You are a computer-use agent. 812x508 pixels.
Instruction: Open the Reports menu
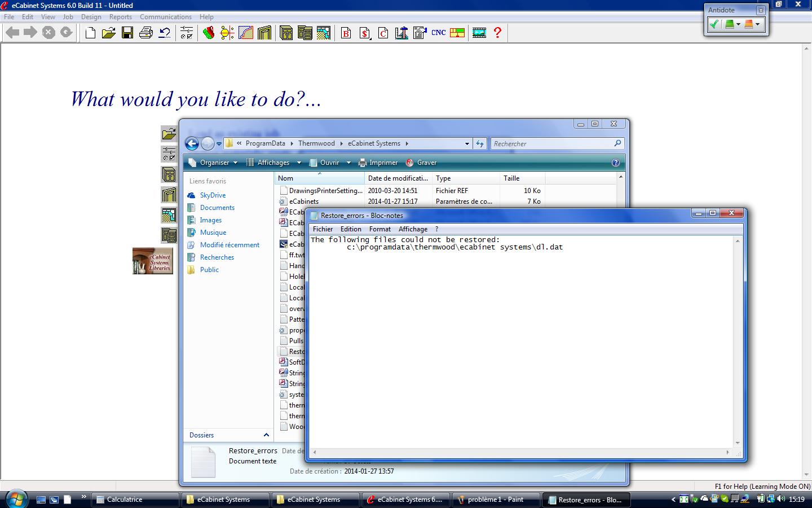point(120,17)
